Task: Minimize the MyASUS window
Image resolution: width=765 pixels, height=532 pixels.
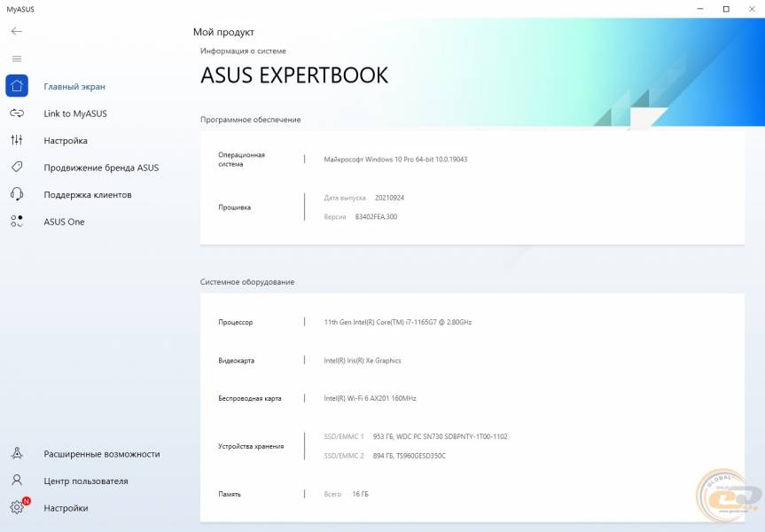Action: click(x=700, y=9)
